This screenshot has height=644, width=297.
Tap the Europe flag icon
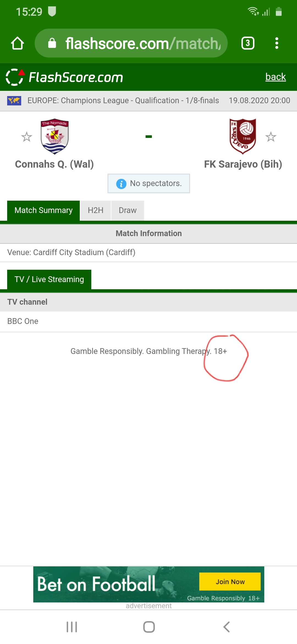point(14,101)
